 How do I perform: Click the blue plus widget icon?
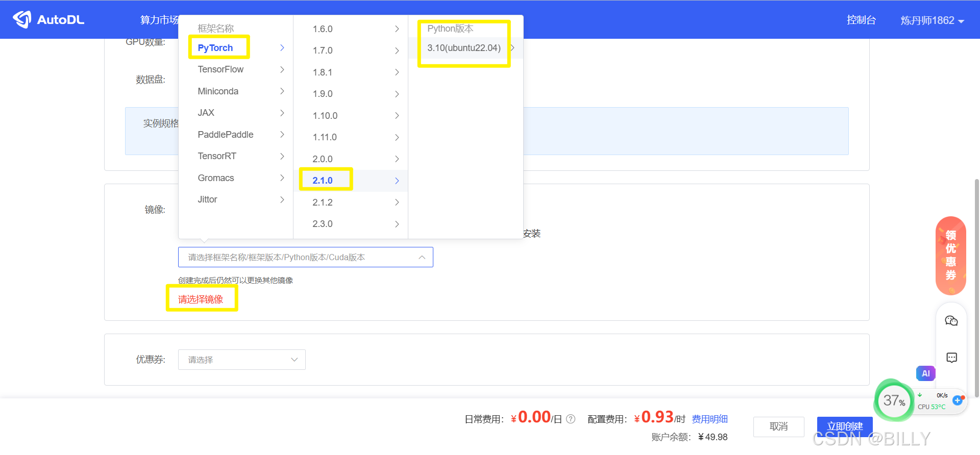957,401
